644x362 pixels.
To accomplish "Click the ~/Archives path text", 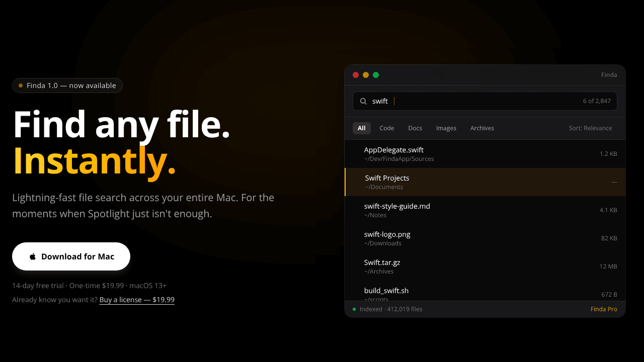I will click(x=379, y=271).
